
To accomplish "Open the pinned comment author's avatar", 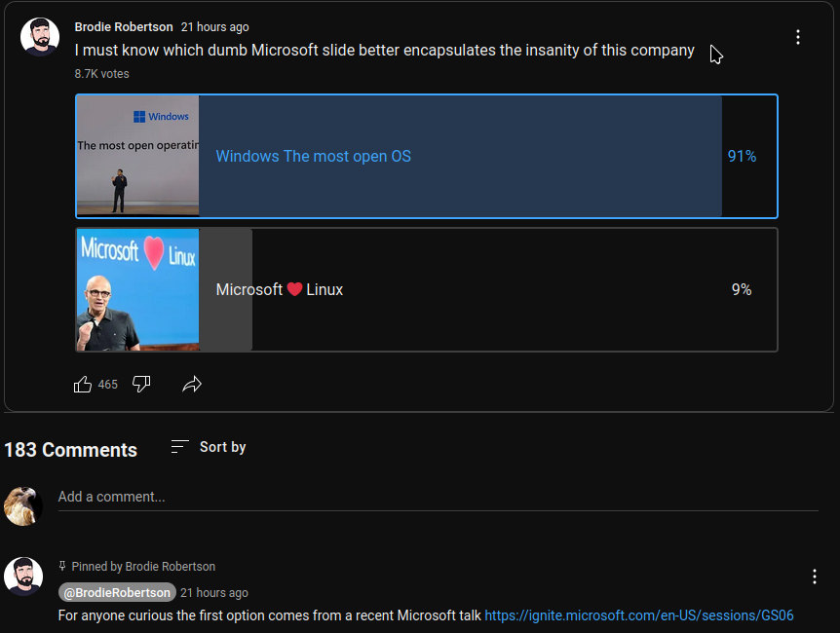I will coord(23,577).
